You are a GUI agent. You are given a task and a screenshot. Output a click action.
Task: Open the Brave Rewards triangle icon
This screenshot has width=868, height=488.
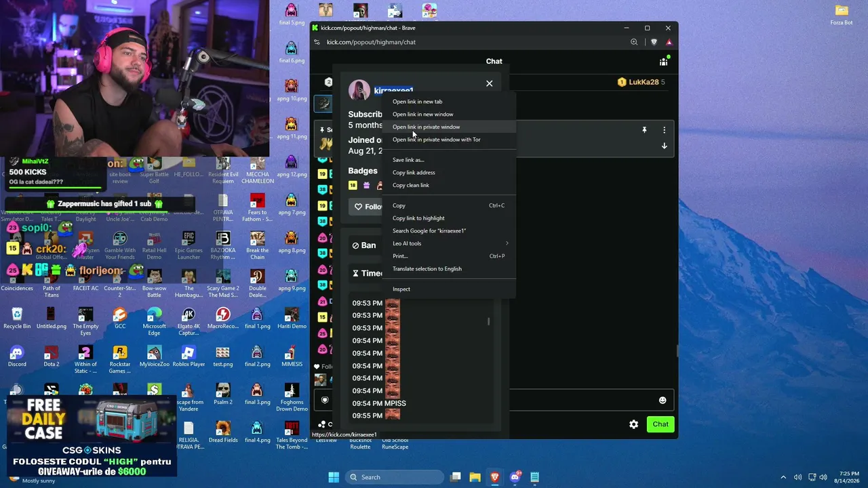click(669, 42)
